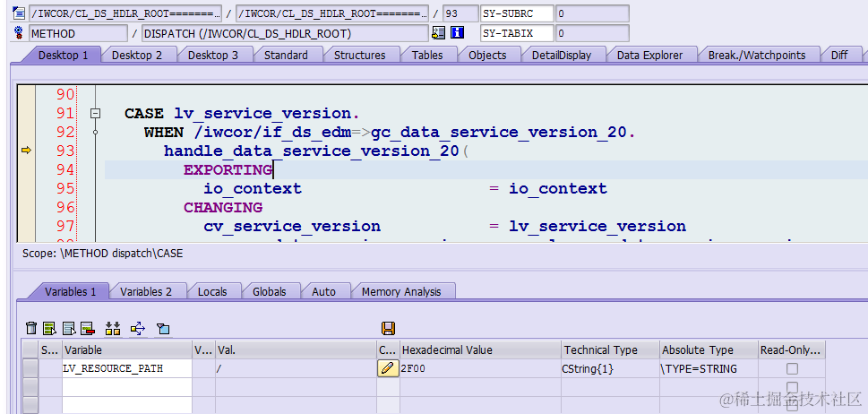Click the SY-TABIX value field showing 0
Image resolution: width=868 pixels, height=414 pixels.
[x=592, y=33]
